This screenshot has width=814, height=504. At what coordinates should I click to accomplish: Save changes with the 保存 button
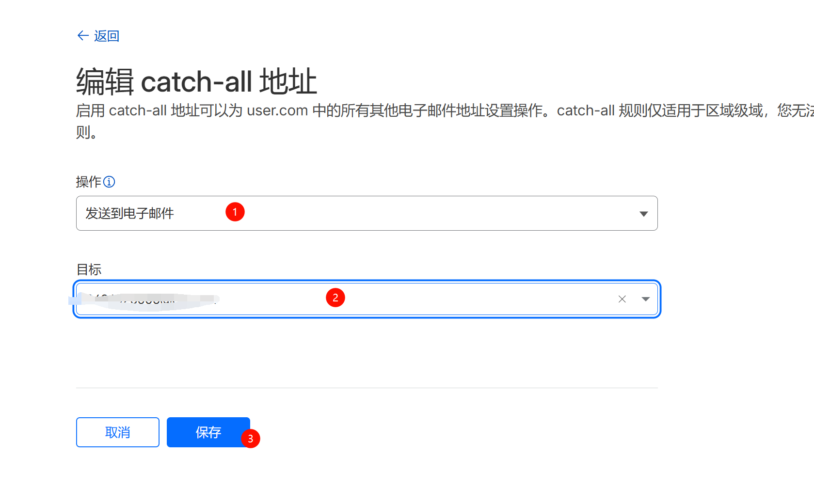[x=208, y=432]
